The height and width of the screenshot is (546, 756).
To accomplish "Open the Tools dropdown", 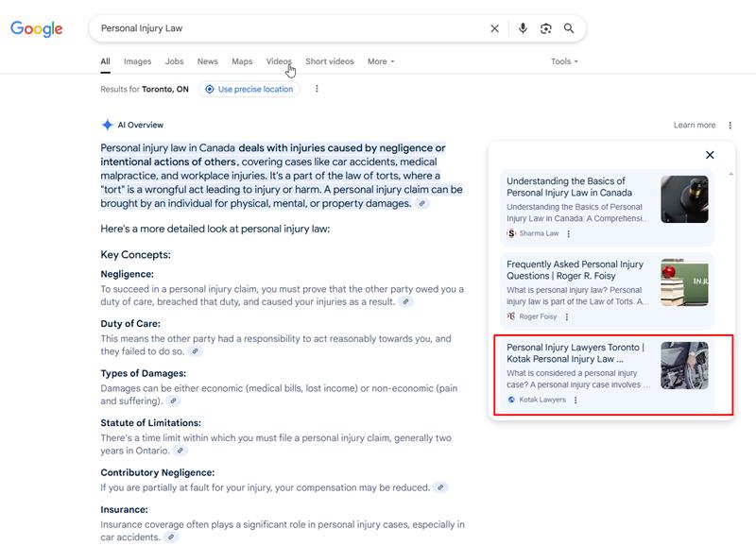I will [564, 61].
